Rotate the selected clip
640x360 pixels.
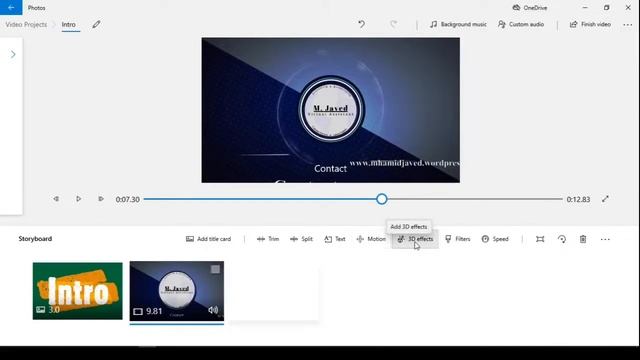[562, 239]
